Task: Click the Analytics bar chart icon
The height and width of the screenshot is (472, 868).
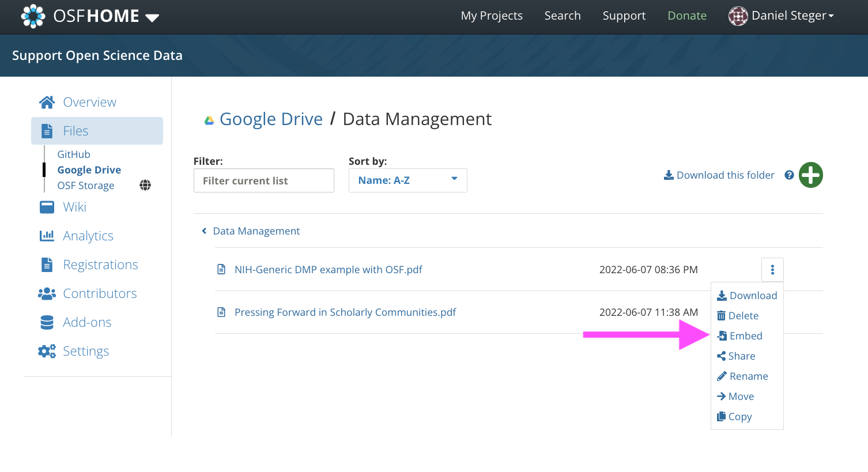Action: 47,235
